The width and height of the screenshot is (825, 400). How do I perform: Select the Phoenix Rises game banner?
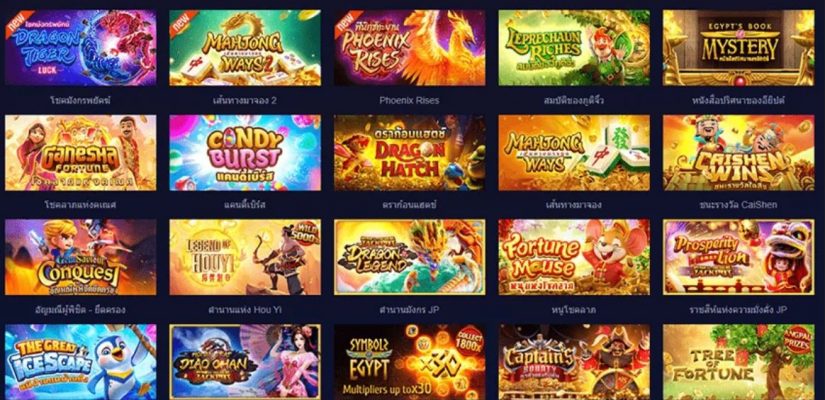409,48
